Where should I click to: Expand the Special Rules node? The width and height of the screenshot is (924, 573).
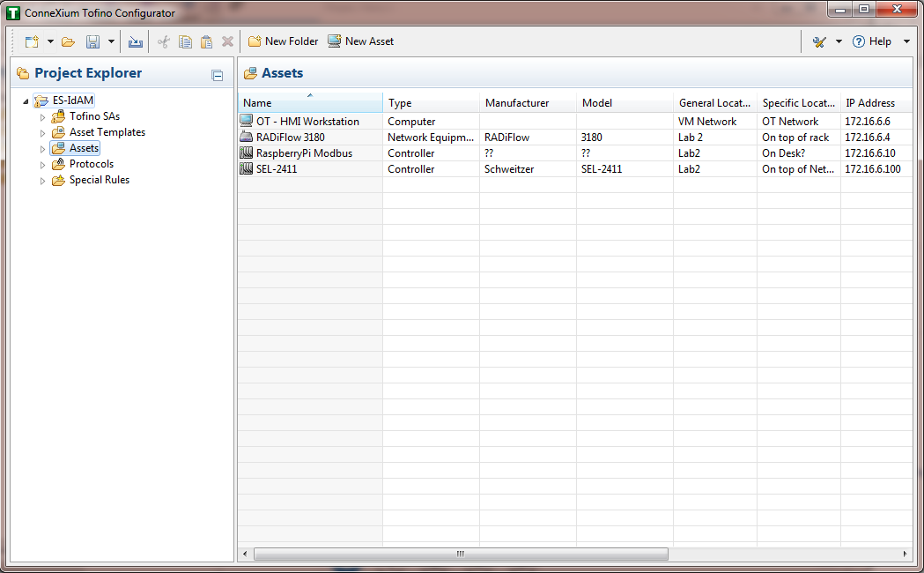click(x=42, y=181)
